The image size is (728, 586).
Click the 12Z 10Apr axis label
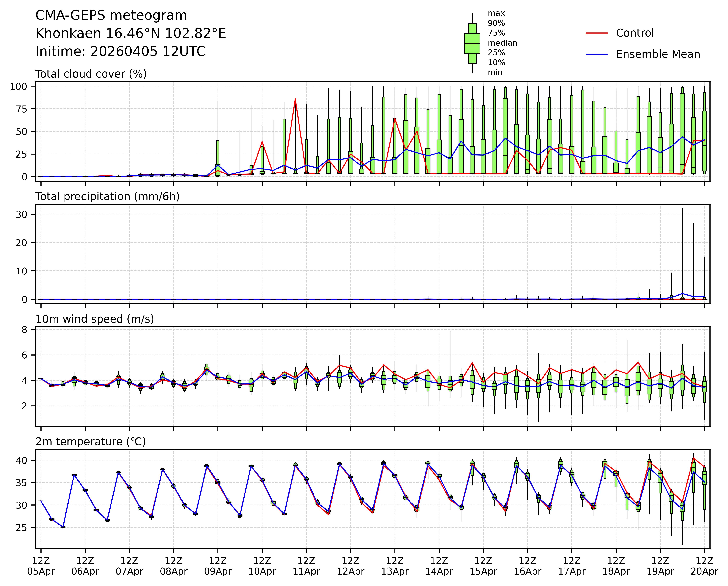tap(262, 566)
